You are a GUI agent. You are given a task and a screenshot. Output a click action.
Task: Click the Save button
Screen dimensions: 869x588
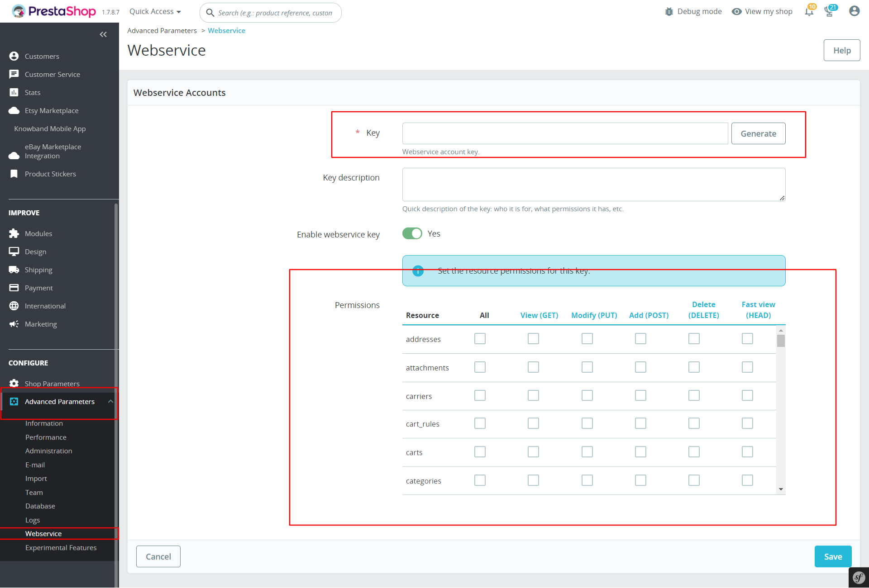833,557
